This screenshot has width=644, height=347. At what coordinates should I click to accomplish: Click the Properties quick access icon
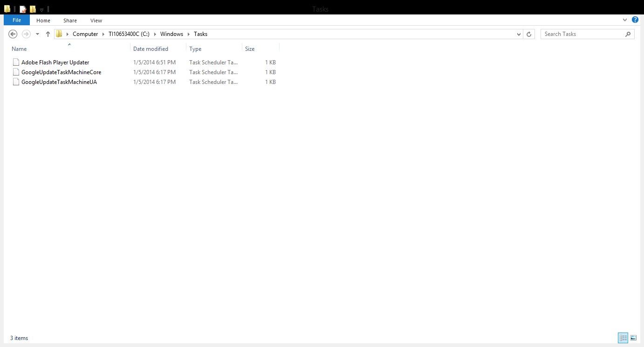(23, 9)
